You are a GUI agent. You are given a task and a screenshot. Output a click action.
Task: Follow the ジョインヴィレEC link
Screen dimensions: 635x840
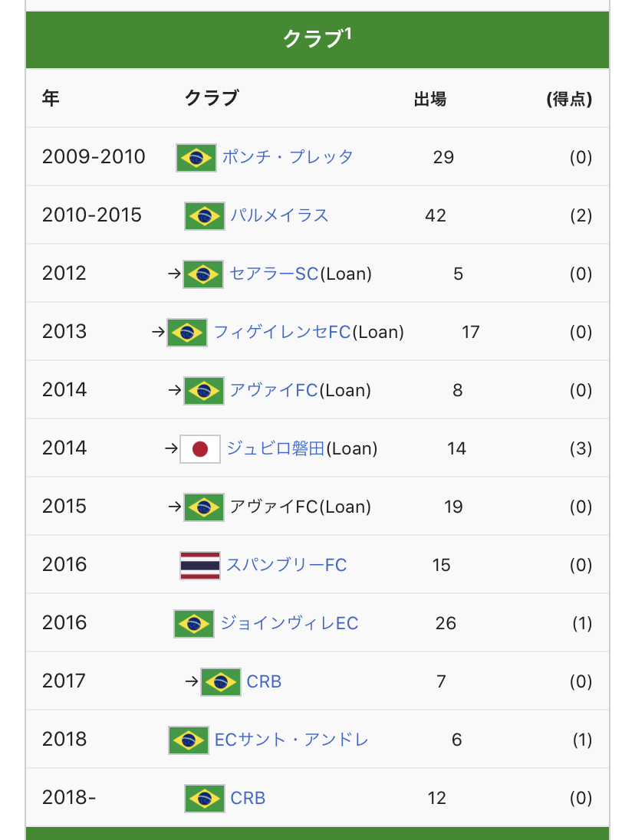pos(289,623)
